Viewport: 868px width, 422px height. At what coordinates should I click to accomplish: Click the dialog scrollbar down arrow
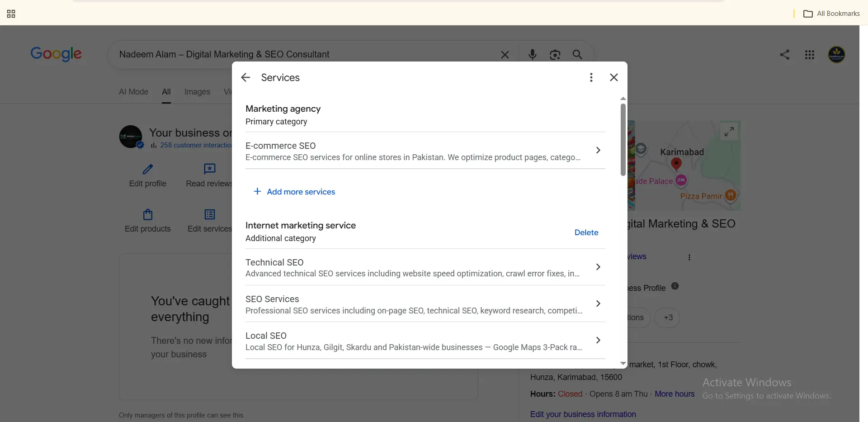point(623,364)
